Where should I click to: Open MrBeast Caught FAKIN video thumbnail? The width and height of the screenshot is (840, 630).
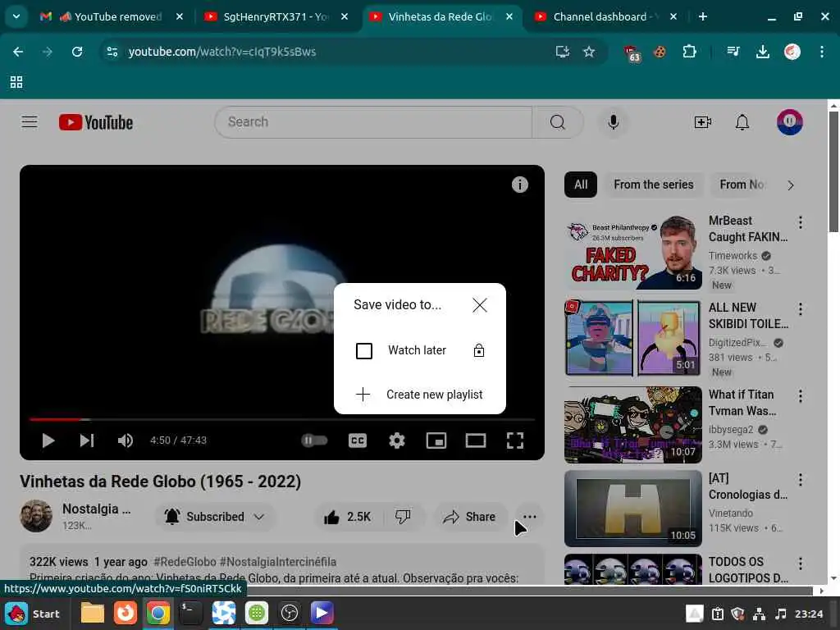pyautogui.click(x=632, y=251)
